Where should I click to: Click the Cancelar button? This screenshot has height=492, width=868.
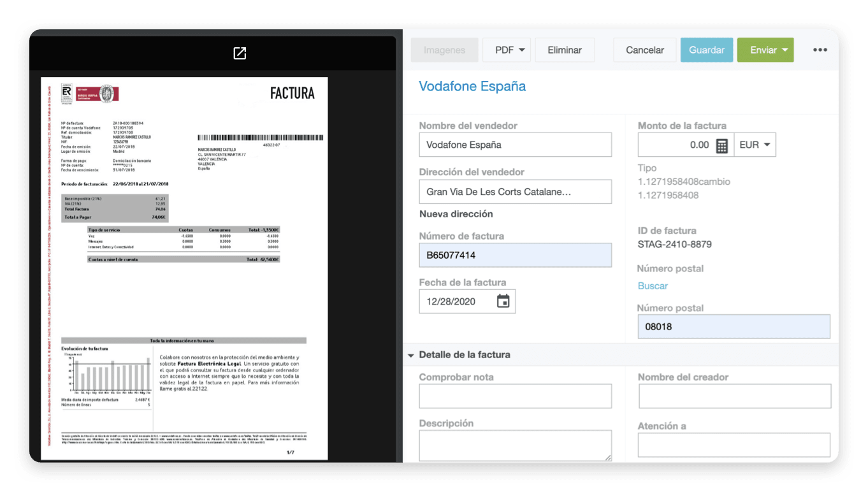click(x=645, y=50)
